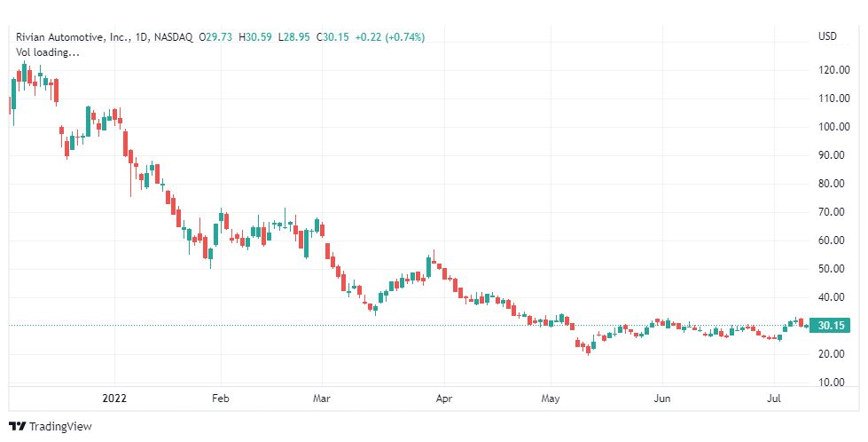868x442 pixels.
Task: Click the current price tag 30.15
Action: [x=830, y=325]
